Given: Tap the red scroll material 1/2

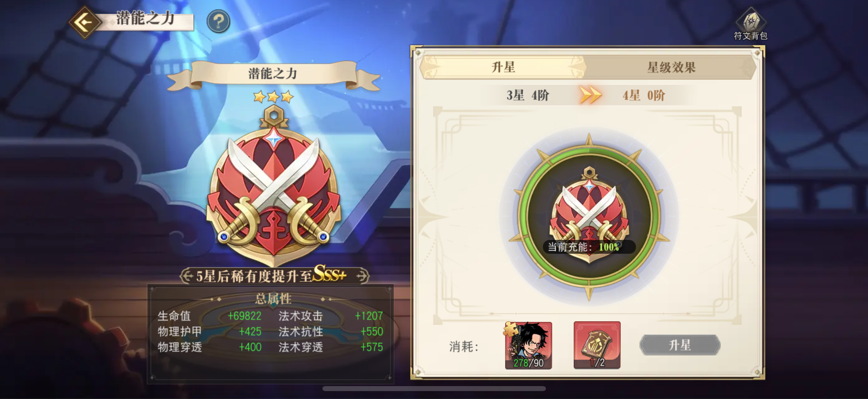Looking at the screenshot, I should tap(597, 345).
